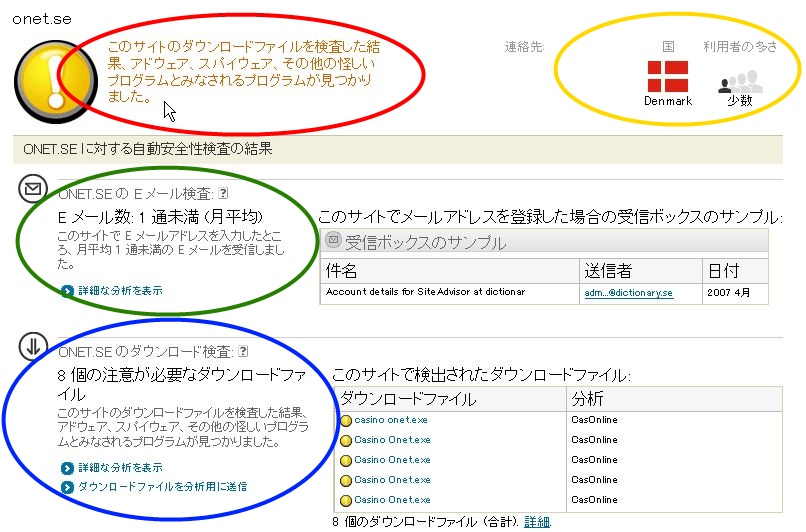Click the down-arrow icon beside download inspection heading

pos(32,347)
